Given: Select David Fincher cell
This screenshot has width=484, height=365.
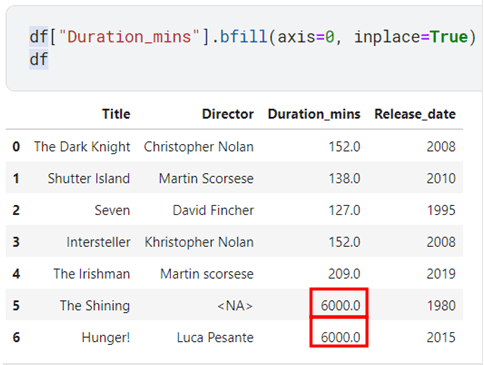Looking at the screenshot, I should pyautogui.click(x=213, y=210).
